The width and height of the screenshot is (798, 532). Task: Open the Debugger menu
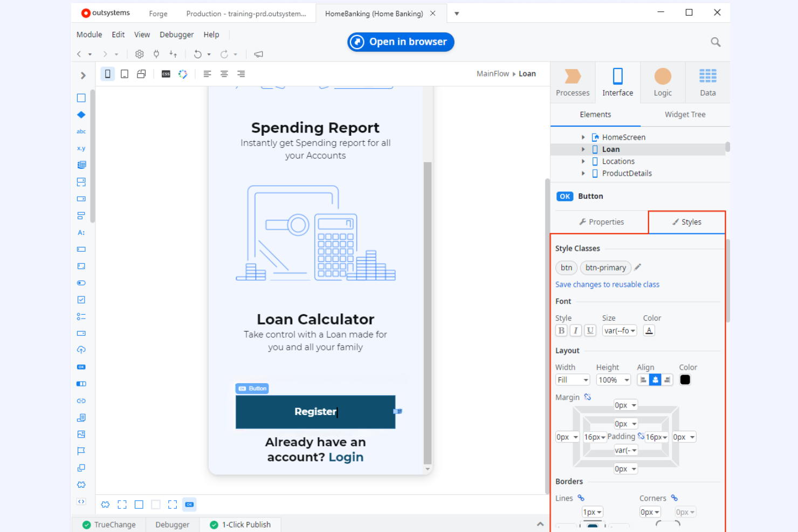click(176, 34)
